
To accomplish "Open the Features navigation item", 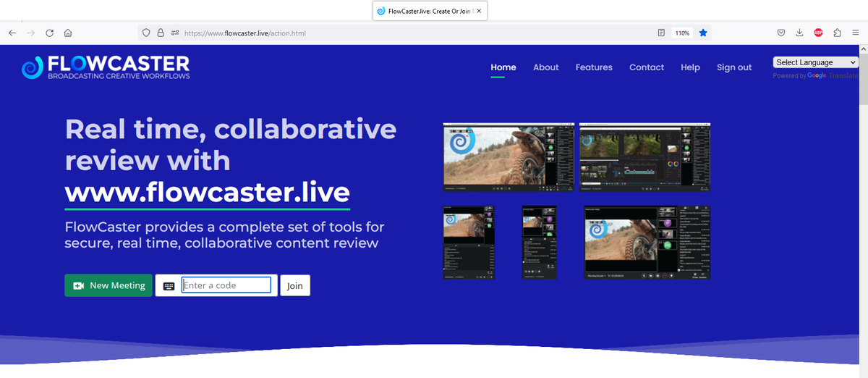I will (594, 67).
